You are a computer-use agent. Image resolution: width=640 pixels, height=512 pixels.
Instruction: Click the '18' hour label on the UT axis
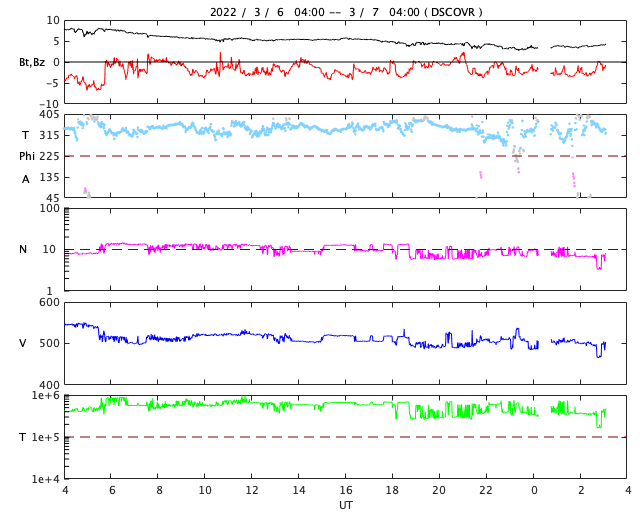pyautogui.click(x=392, y=490)
